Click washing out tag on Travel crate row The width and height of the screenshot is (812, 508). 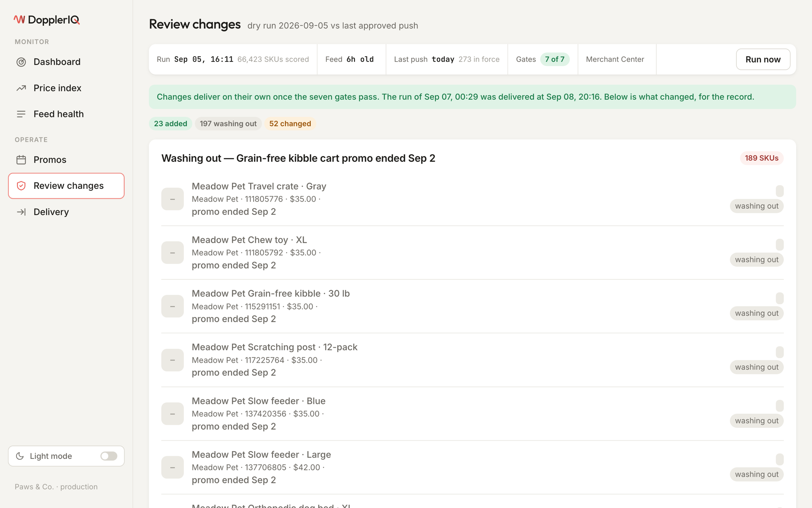point(757,206)
